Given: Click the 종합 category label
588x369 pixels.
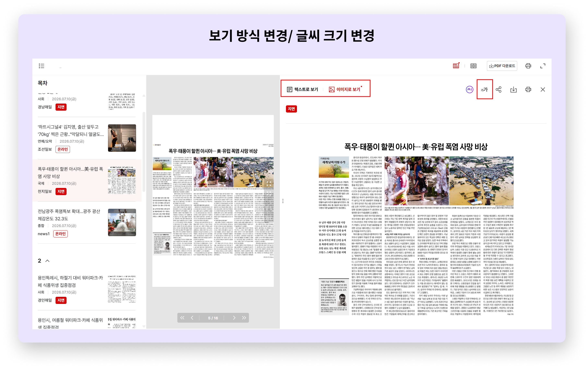Looking at the screenshot, I should [41, 226].
